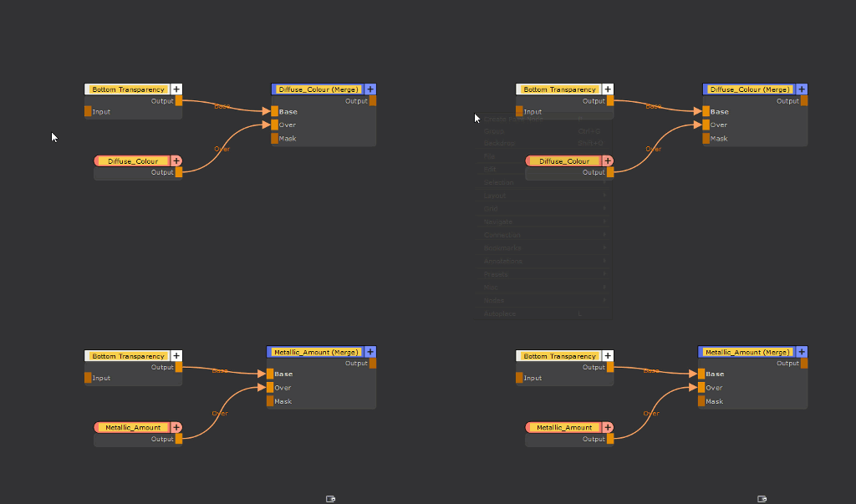Expand the left graph's Diffuse_Colour (Merge) node plus button
Screen dimensions: 856x504
point(370,89)
